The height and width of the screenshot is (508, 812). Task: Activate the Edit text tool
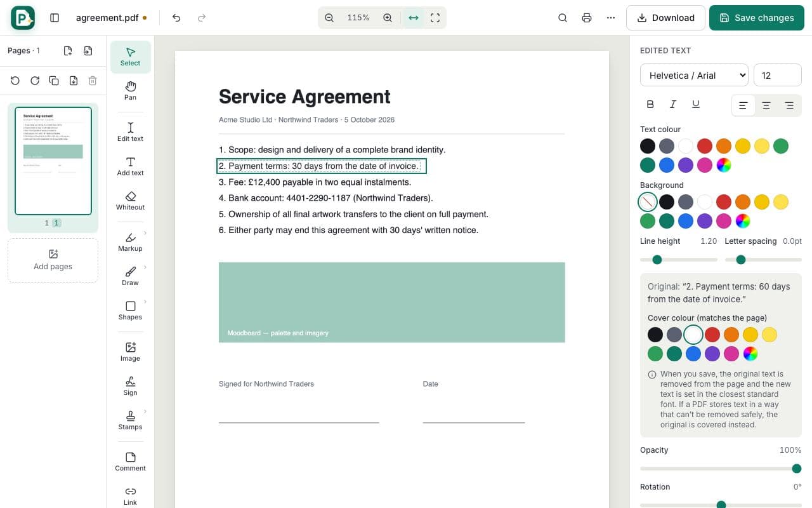130,132
